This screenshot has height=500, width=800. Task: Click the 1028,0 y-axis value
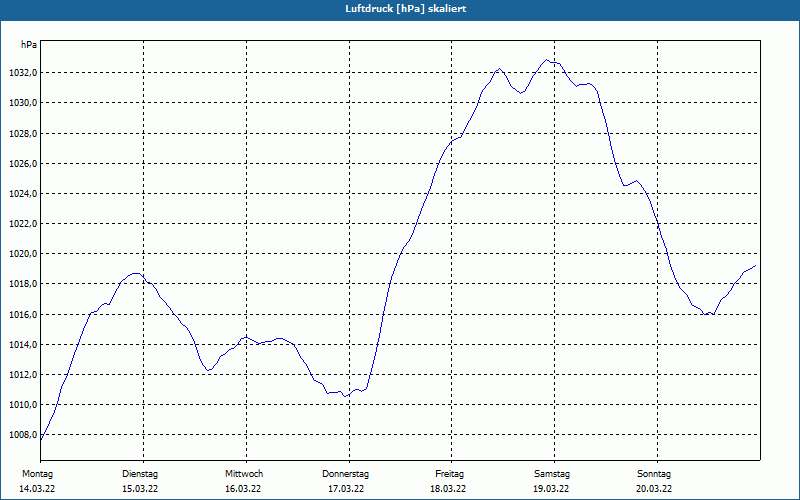(x=23, y=134)
